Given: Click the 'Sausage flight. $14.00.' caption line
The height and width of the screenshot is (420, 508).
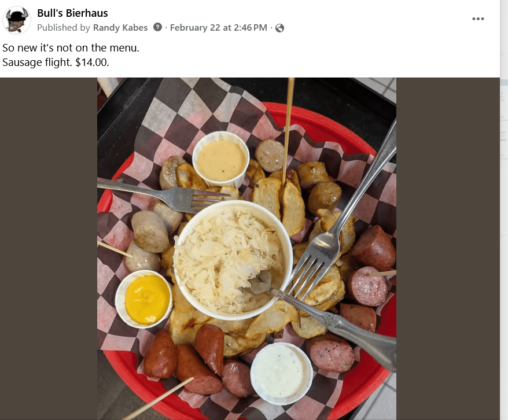Looking at the screenshot, I should [56, 62].
